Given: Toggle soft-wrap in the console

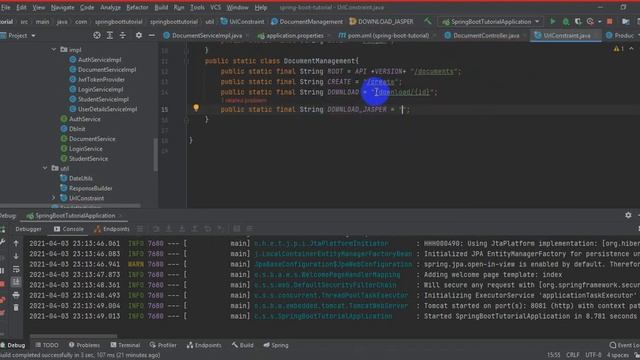Looking at the screenshot, I should pos(16,269).
